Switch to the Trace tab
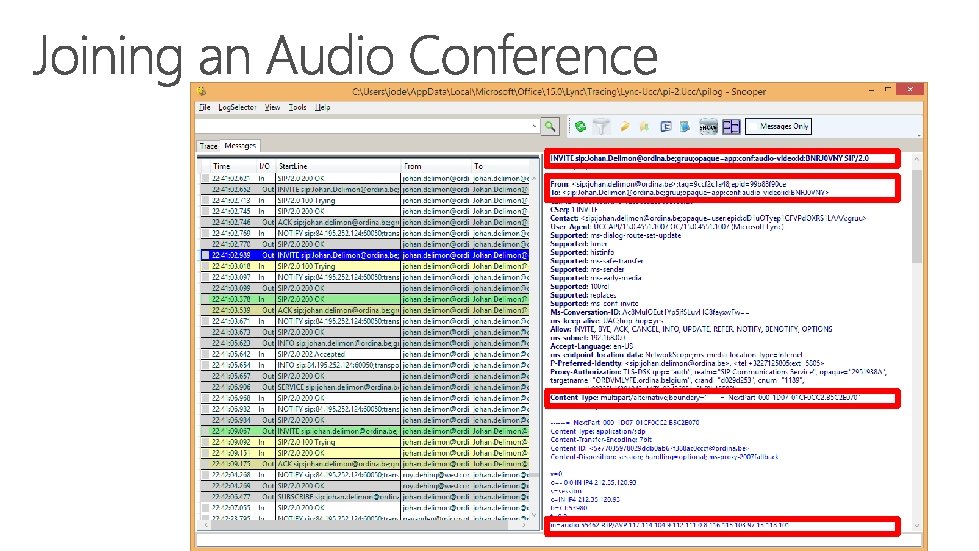979x551 pixels. point(208,146)
